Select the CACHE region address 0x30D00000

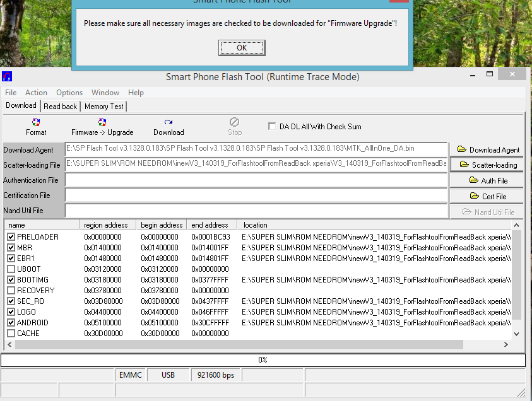coord(103,333)
